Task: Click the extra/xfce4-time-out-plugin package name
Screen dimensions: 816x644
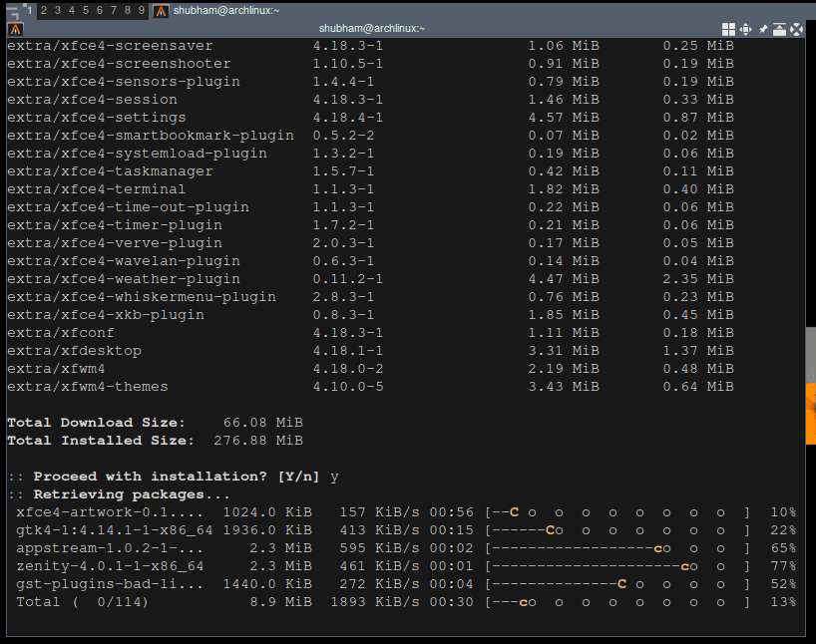Action: tap(128, 207)
